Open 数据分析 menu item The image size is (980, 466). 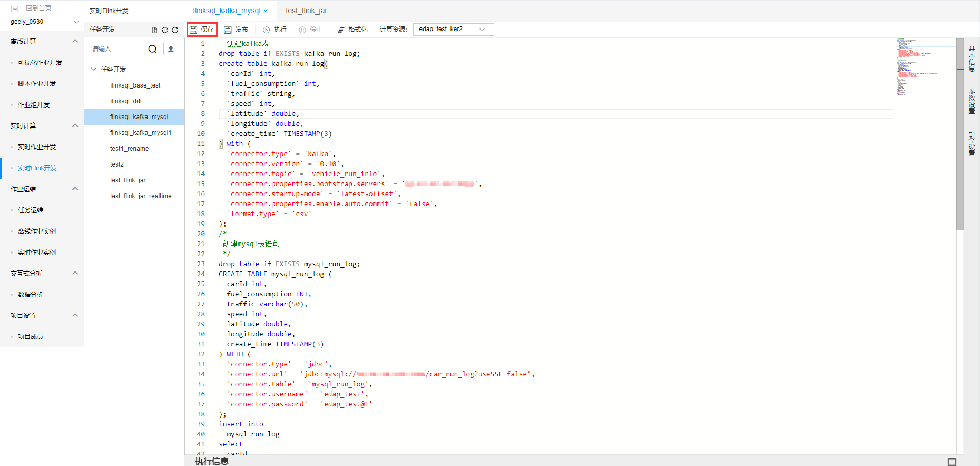click(x=31, y=295)
